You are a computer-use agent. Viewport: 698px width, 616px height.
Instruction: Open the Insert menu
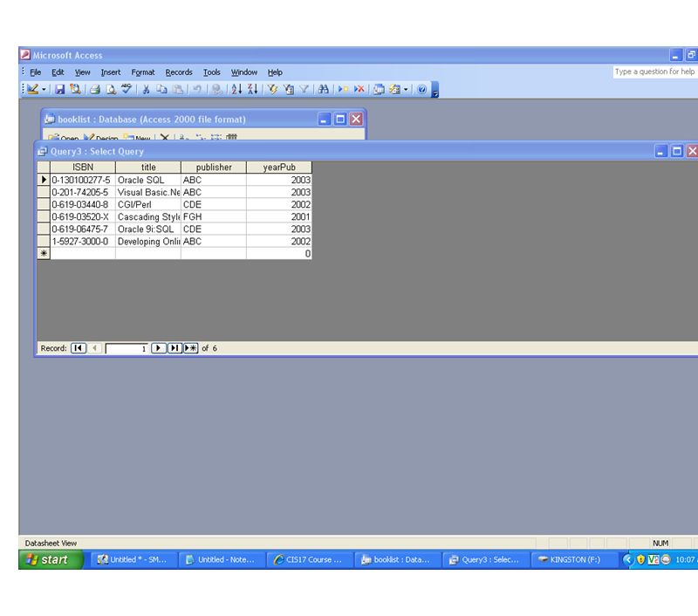tap(111, 72)
